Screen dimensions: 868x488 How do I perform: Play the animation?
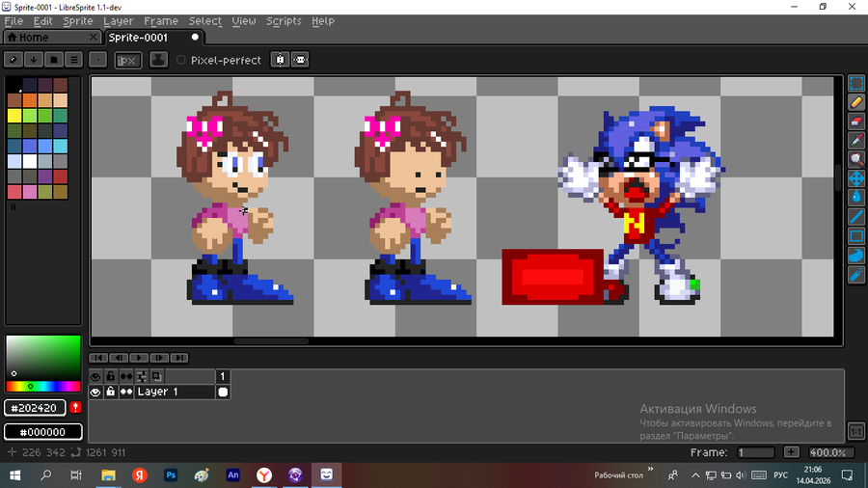pyautogui.click(x=139, y=358)
